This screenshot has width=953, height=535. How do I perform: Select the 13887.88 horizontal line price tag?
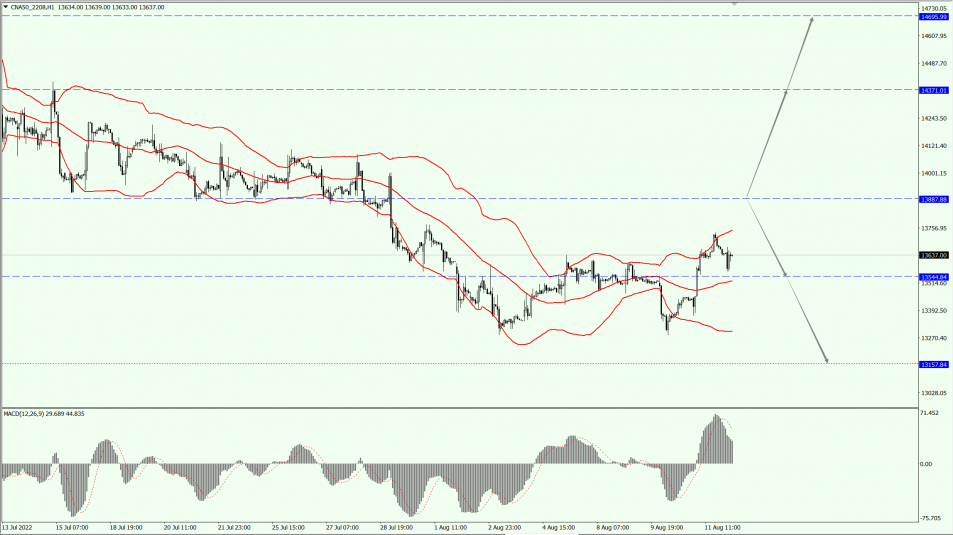(934, 199)
